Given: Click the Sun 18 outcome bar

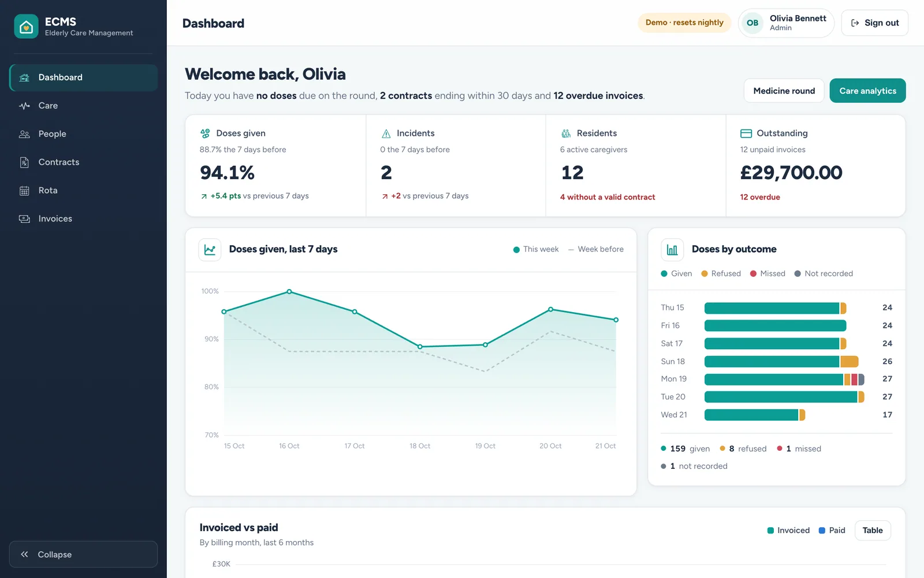Looking at the screenshot, I should [781, 362].
